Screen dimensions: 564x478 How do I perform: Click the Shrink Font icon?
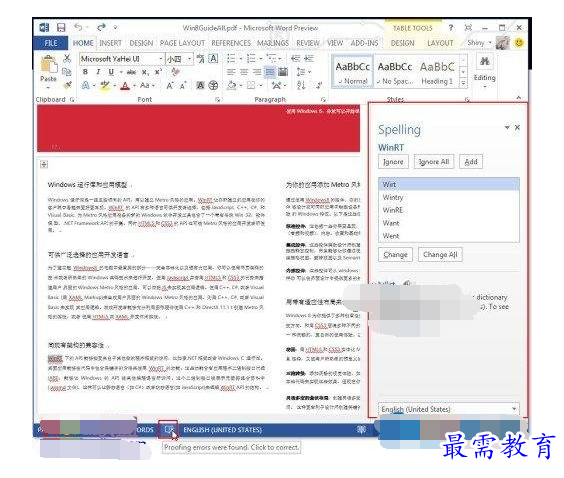183,86
